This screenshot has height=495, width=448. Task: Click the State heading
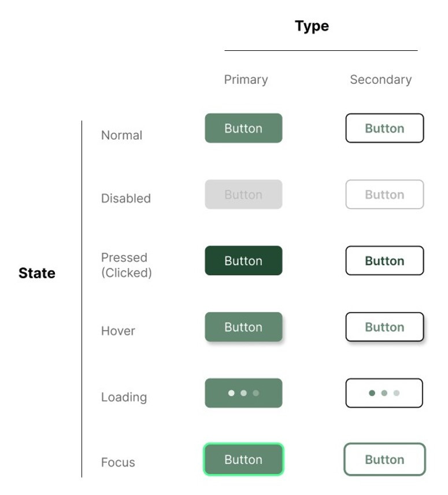click(37, 273)
